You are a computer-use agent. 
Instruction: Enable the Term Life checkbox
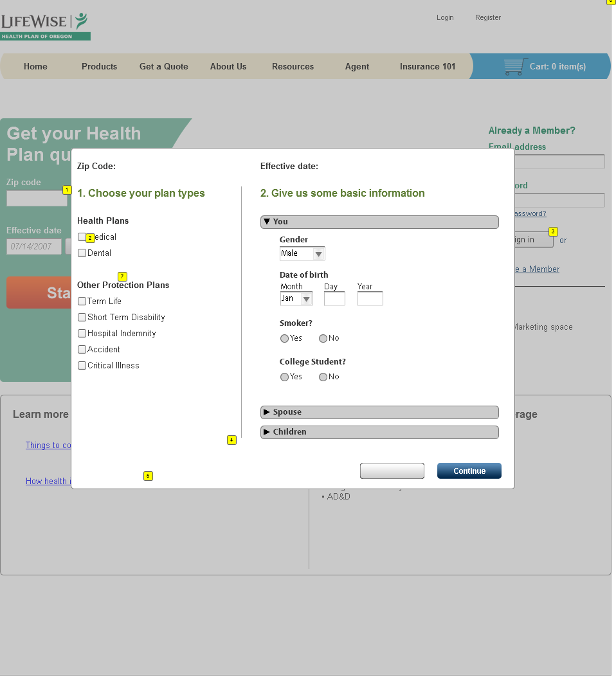click(x=82, y=301)
